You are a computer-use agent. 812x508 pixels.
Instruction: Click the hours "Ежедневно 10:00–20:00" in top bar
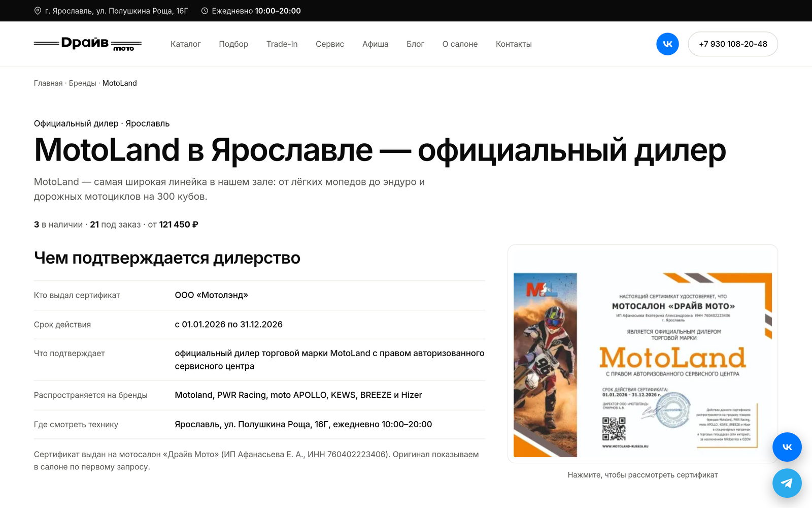coord(256,11)
